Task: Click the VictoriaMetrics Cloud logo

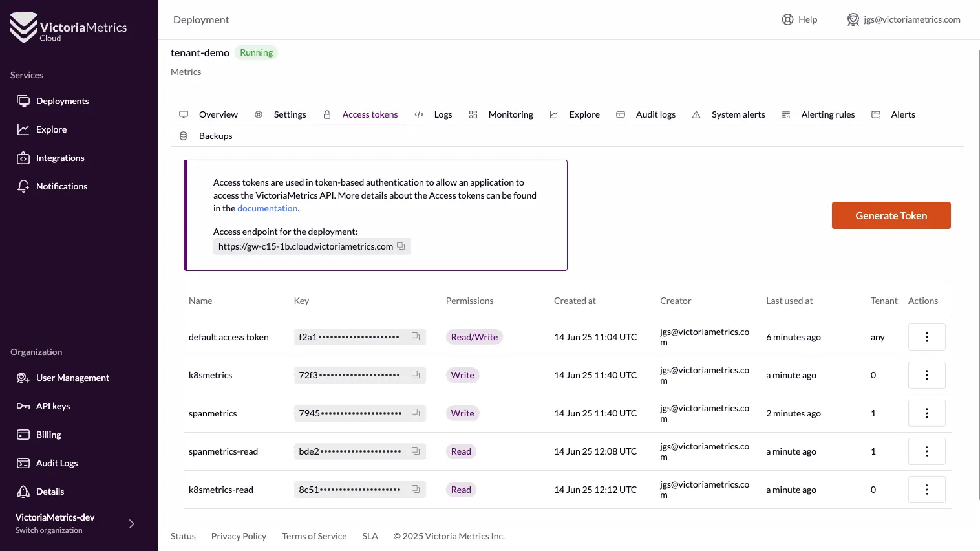Action: click(69, 27)
